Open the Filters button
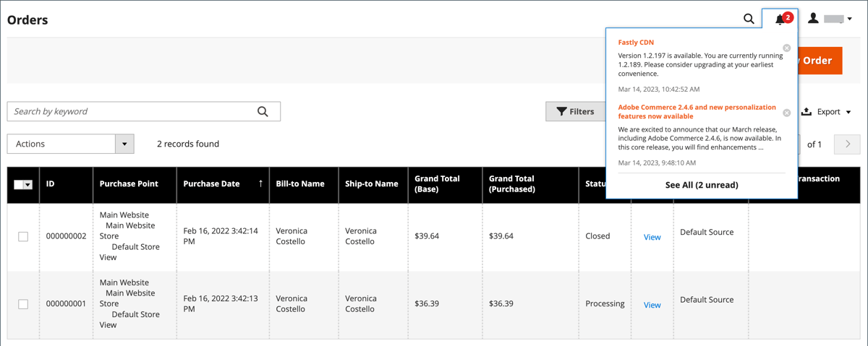This screenshot has width=868, height=346. tap(575, 111)
